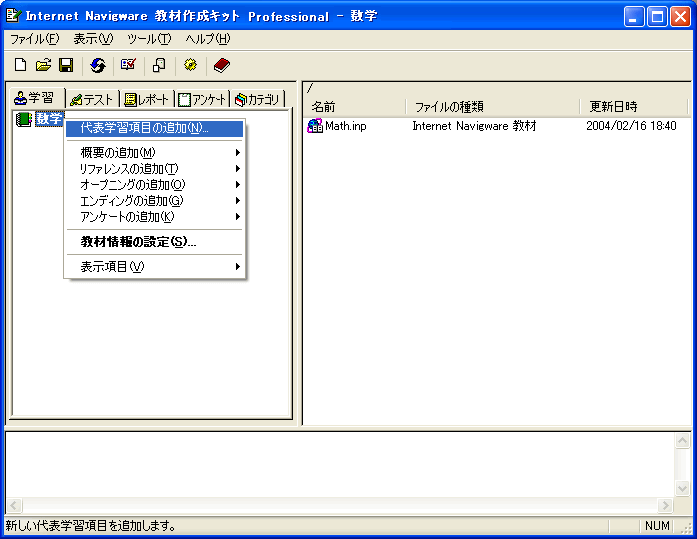Minimize the Navigware window
This screenshot has width=697, height=539.
(634, 17)
